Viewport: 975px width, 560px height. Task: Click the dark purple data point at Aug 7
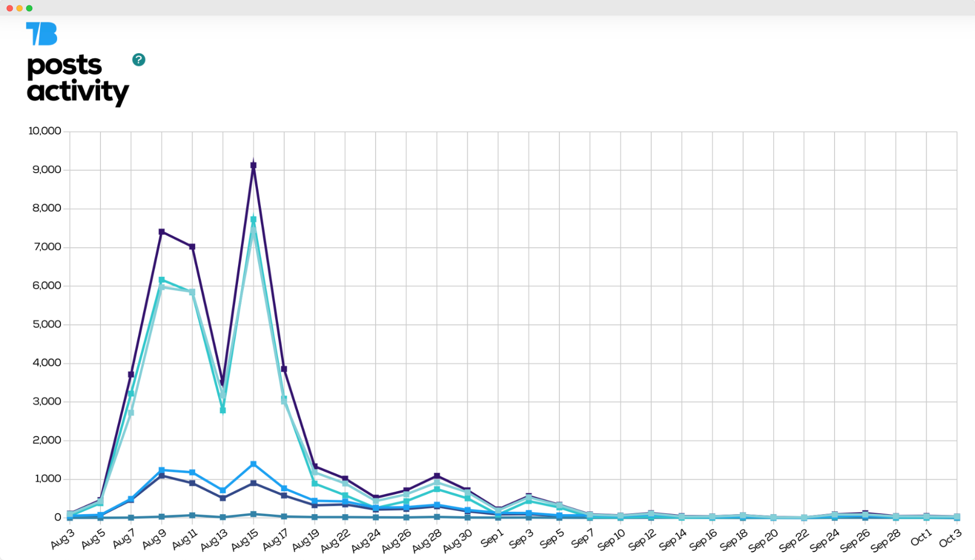pyautogui.click(x=131, y=374)
